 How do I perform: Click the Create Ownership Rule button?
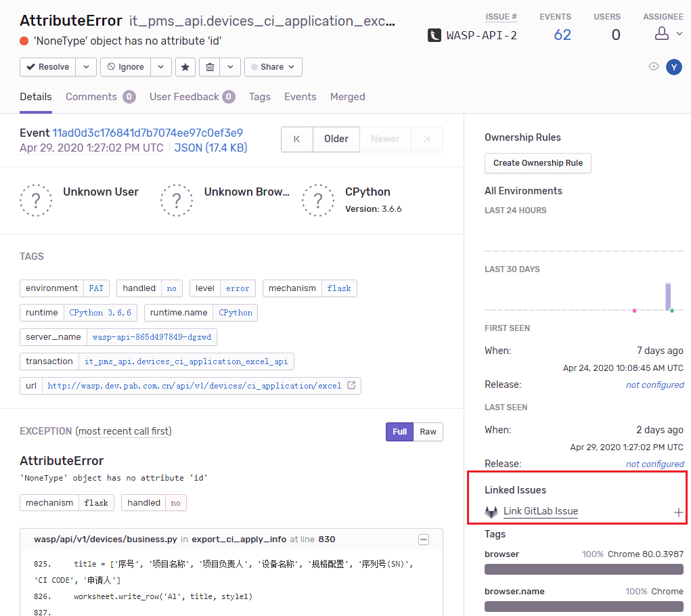[x=537, y=163]
